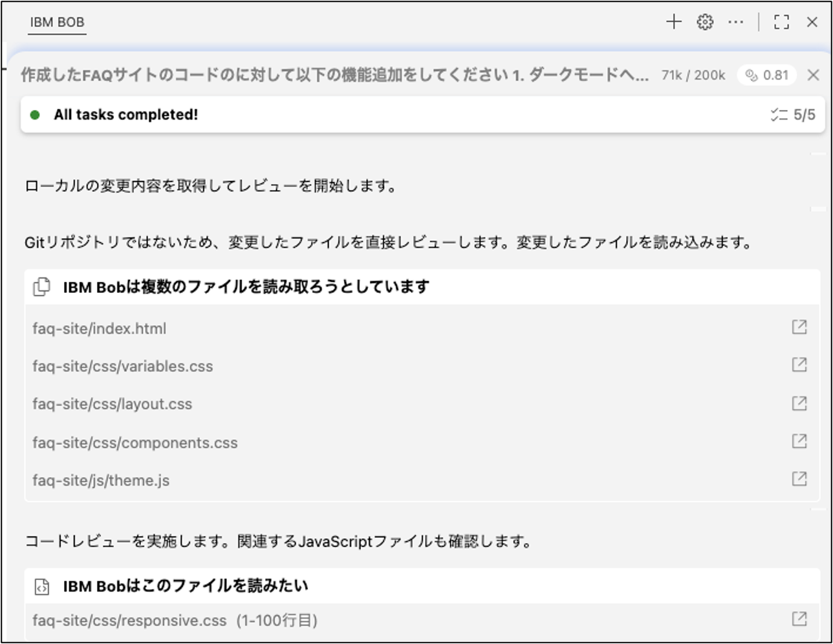Open faq-site/index.html in editor
The height and width of the screenshot is (644, 833).
pos(799,327)
